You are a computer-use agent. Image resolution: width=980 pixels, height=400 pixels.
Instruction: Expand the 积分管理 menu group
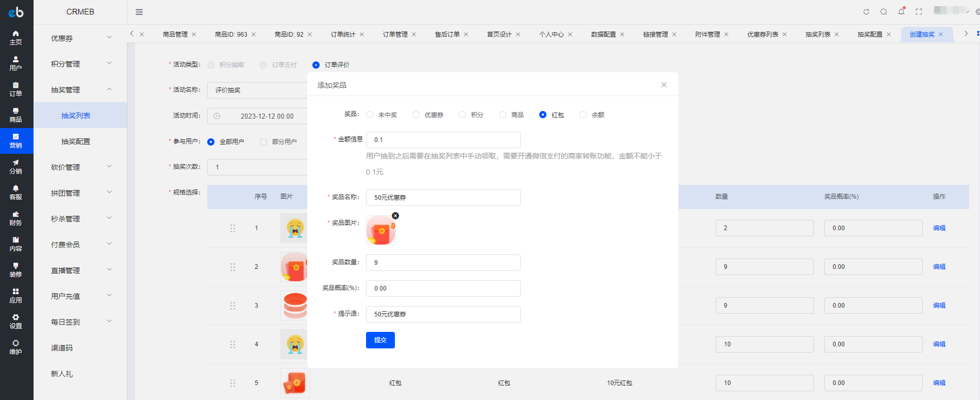(80, 64)
